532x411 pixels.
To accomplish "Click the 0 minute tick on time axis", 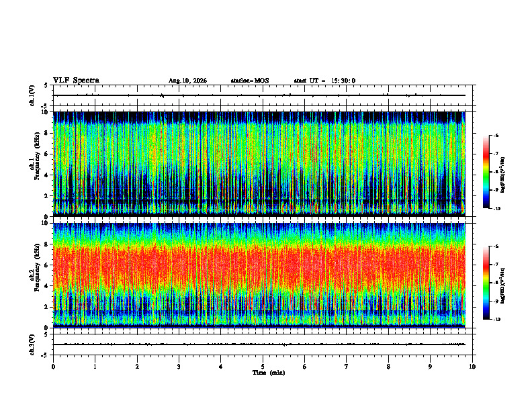I will (x=53, y=367).
